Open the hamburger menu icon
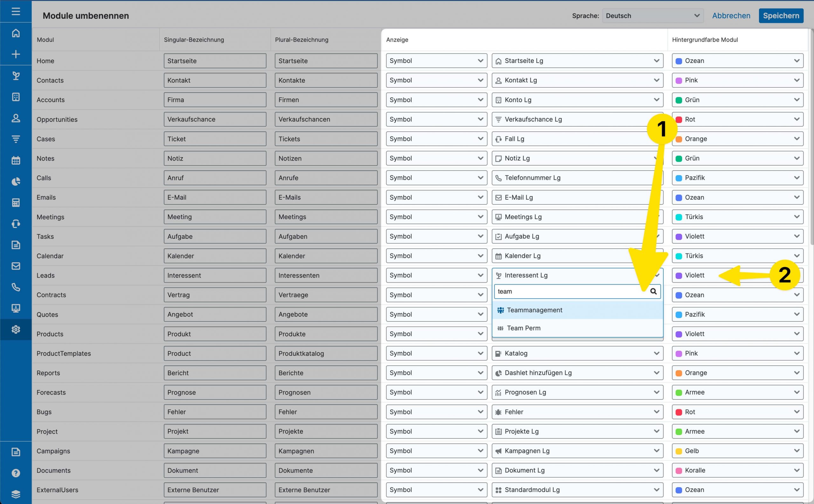Screen dimensions: 814x504 (x=16, y=11)
